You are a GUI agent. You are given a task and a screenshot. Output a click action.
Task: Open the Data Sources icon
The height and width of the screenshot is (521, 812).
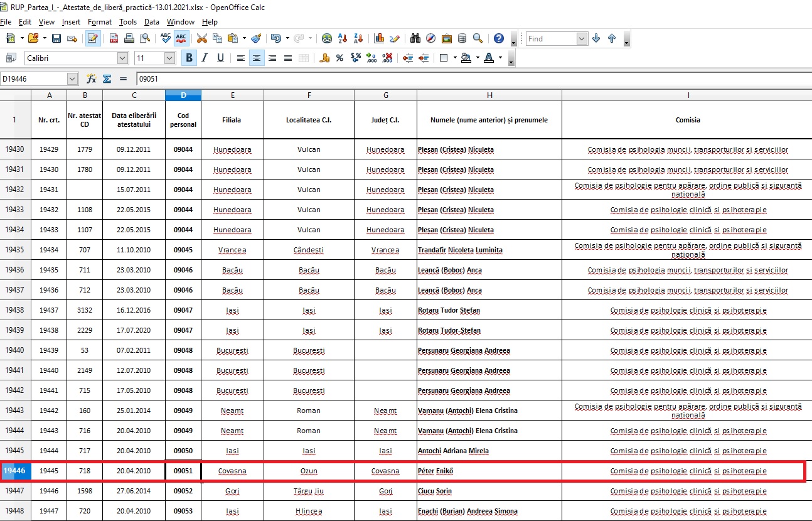(x=462, y=38)
